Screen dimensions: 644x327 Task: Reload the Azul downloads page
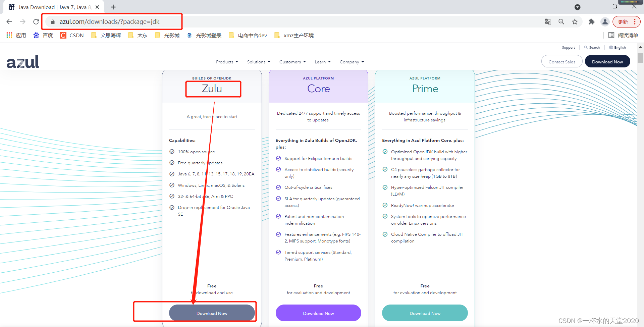[36, 22]
